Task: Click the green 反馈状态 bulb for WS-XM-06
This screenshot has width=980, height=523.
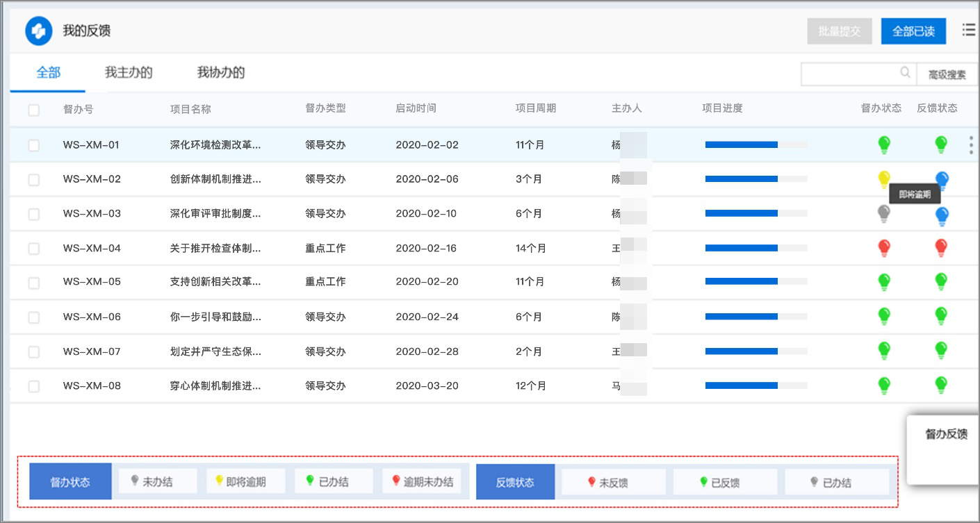Action: (x=941, y=317)
